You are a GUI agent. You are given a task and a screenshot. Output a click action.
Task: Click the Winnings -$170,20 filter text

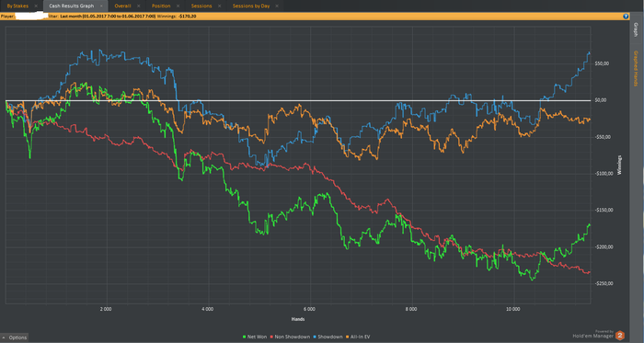coord(177,17)
